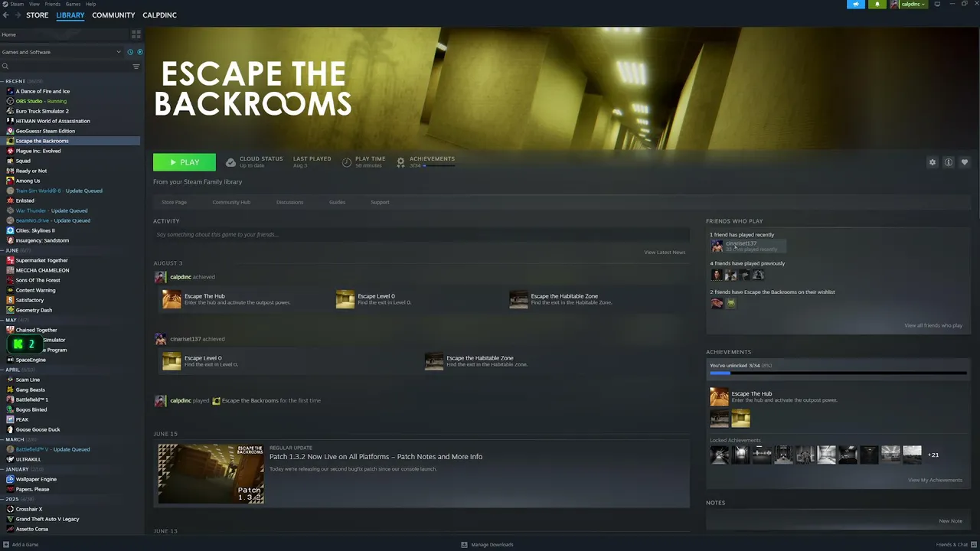Open Patch 1.3.2 news thumbnail

(x=211, y=474)
